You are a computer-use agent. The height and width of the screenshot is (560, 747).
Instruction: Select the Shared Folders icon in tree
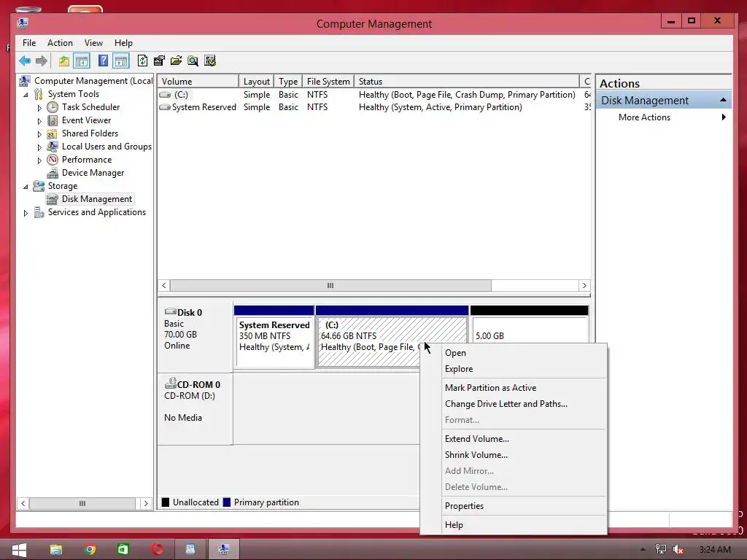(x=53, y=133)
